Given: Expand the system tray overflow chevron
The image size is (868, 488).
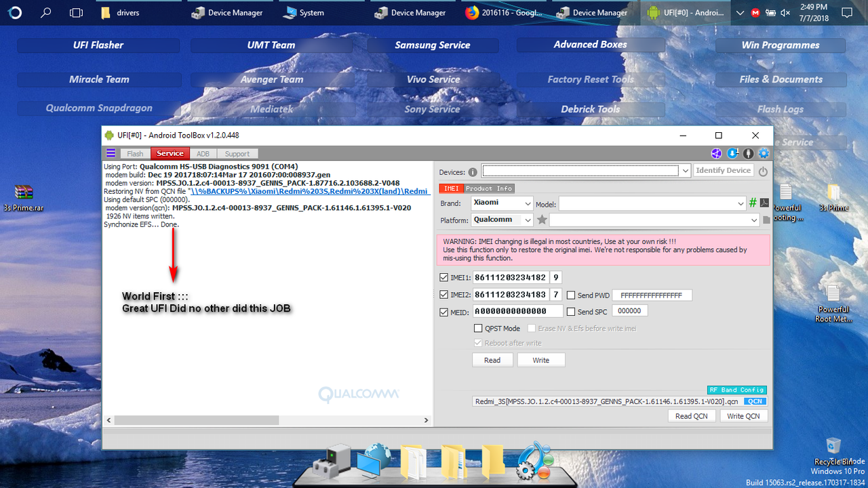Looking at the screenshot, I should (x=739, y=12).
